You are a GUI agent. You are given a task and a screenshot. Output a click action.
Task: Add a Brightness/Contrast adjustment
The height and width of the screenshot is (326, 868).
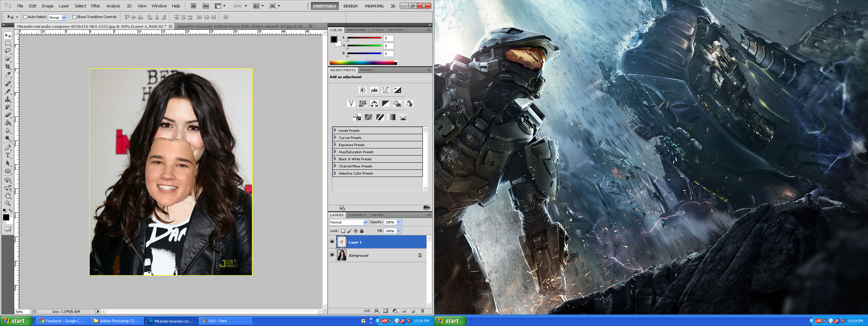click(x=363, y=90)
